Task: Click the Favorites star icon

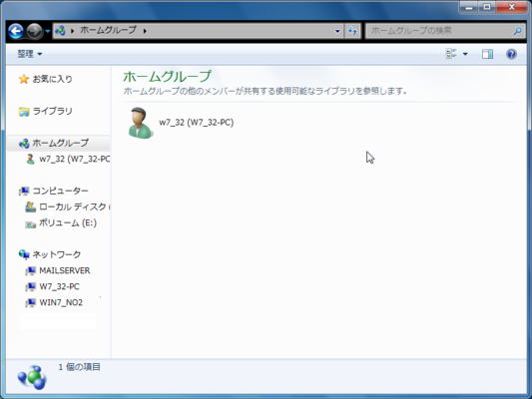Action: [24, 79]
